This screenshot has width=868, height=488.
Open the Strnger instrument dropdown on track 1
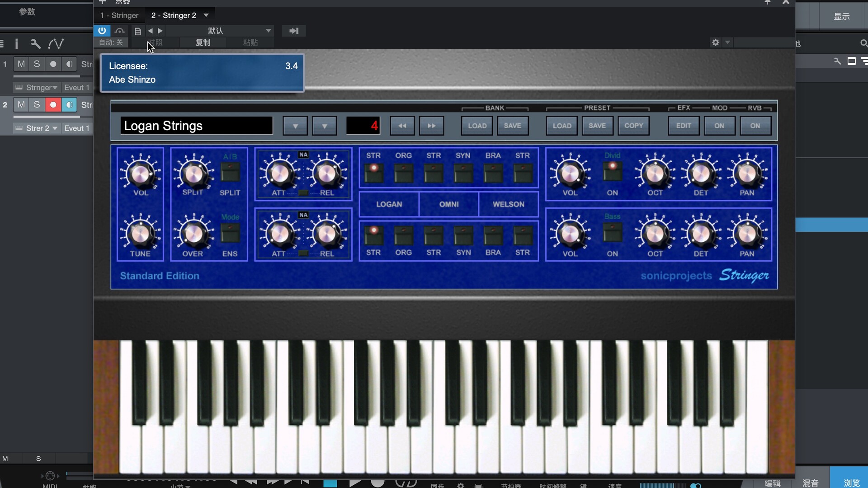tap(55, 88)
